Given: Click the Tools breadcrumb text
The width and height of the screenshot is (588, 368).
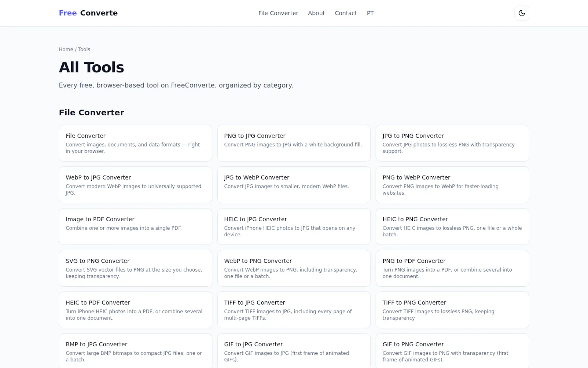Looking at the screenshot, I should coord(84,49).
